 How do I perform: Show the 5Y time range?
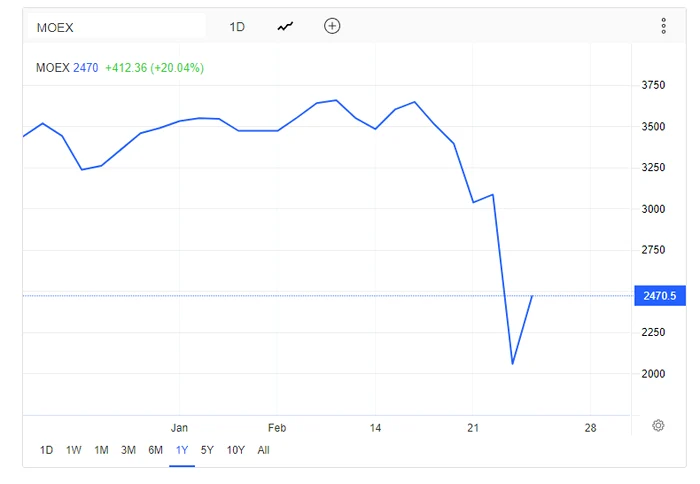[x=207, y=450]
